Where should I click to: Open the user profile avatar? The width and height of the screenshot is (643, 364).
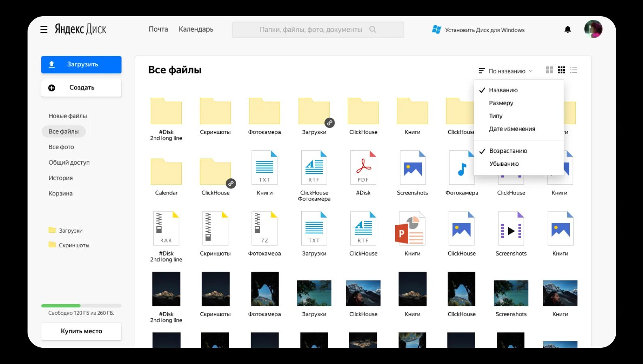click(x=593, y=29)
